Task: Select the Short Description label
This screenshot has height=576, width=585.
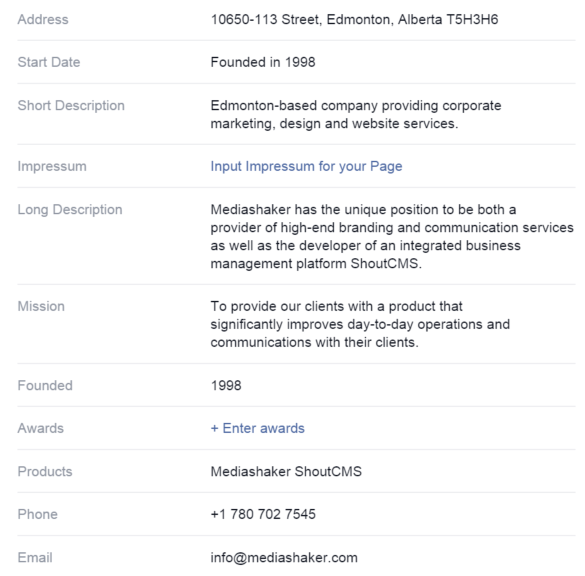Action: pos(71,106)
